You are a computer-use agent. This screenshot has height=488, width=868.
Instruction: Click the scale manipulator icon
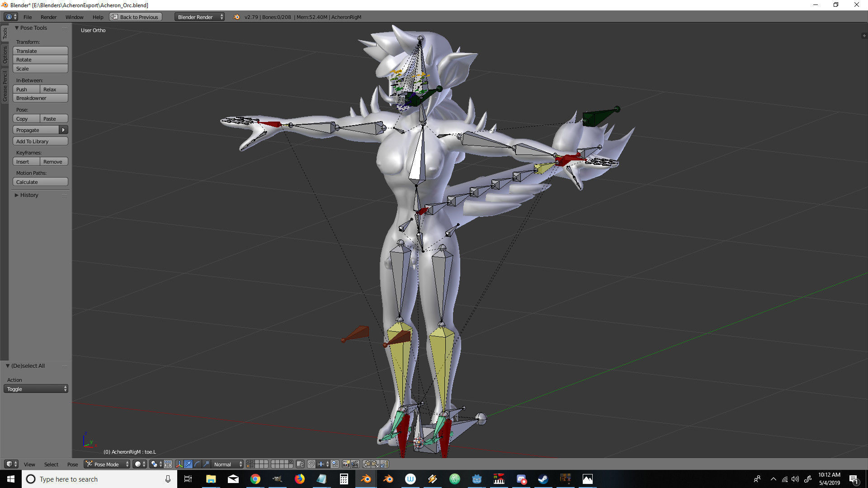[x=206, y=464]
